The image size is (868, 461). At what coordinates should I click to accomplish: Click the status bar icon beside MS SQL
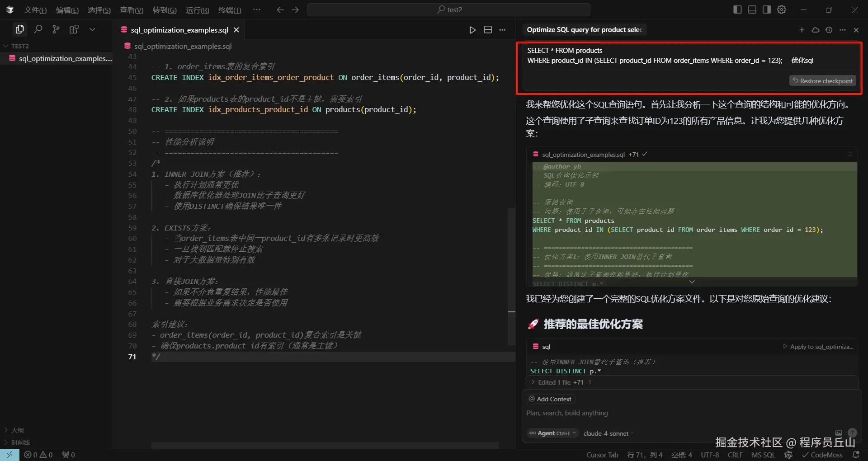(x=788, y=455)
